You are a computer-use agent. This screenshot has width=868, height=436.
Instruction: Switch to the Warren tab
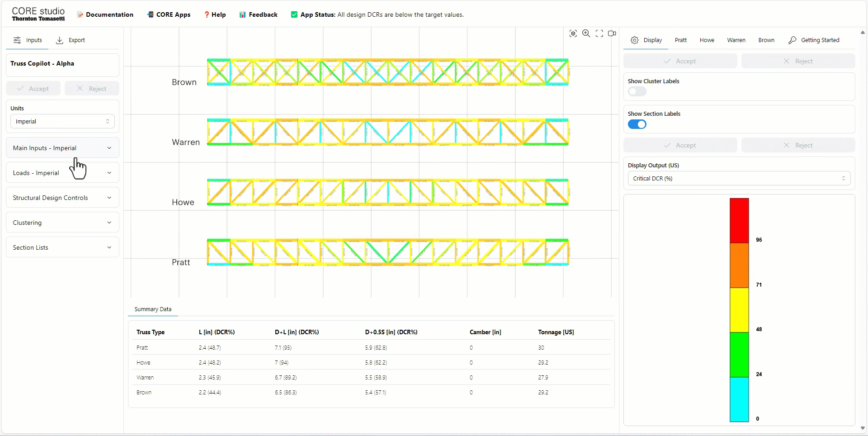pos(736,40)
